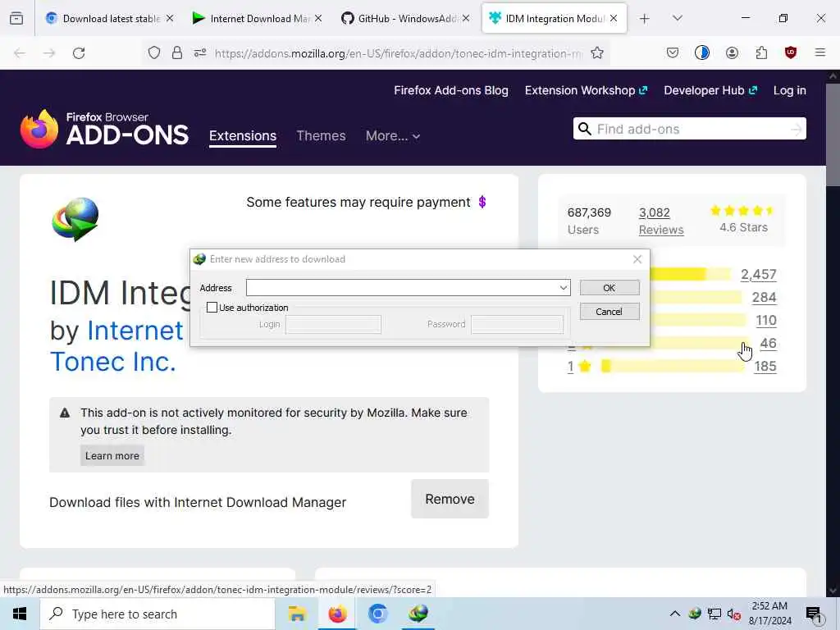Click the Firefox taskbar icon
Viewport: 840px width, 630px height.
tap(337, 614)
